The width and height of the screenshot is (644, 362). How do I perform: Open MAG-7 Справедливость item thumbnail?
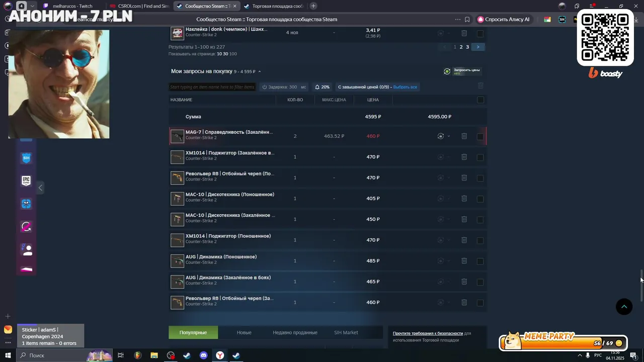(177, 136)
